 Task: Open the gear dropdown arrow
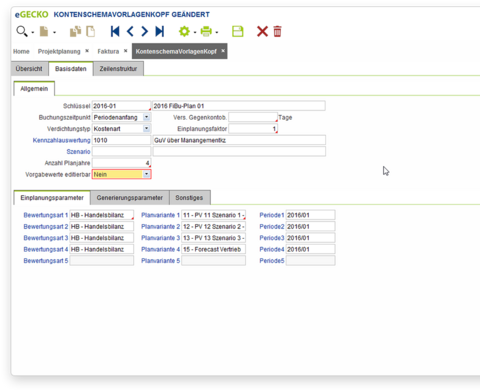click(x=195, y=32)
